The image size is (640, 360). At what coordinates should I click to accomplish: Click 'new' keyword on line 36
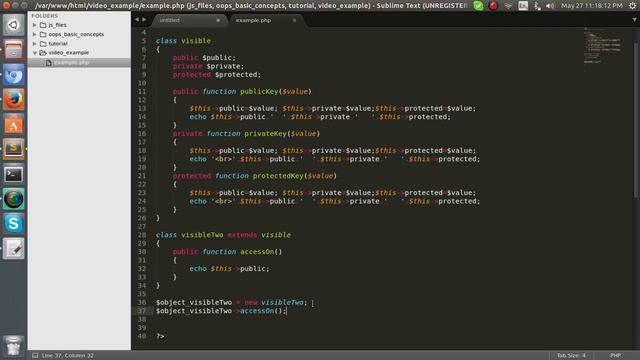pyautogui.click(x=251, y=302)
